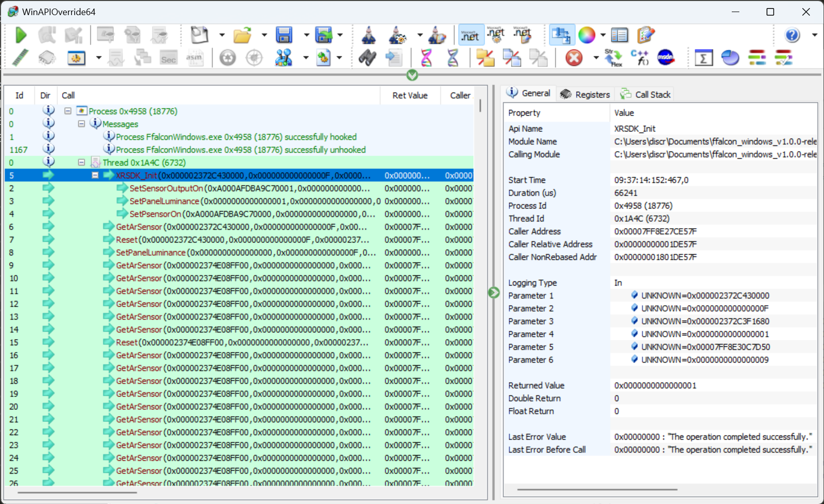Viewport: 824px width, 504px height.
Task: Create a new log with blank page icon
Action: tap(200, 35)
